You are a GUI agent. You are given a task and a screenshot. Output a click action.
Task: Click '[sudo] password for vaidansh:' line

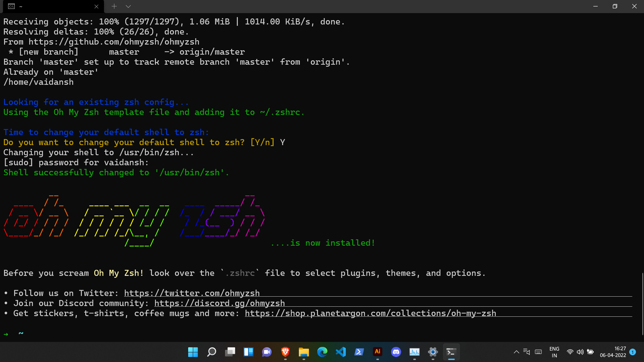[x=76, y=163]
